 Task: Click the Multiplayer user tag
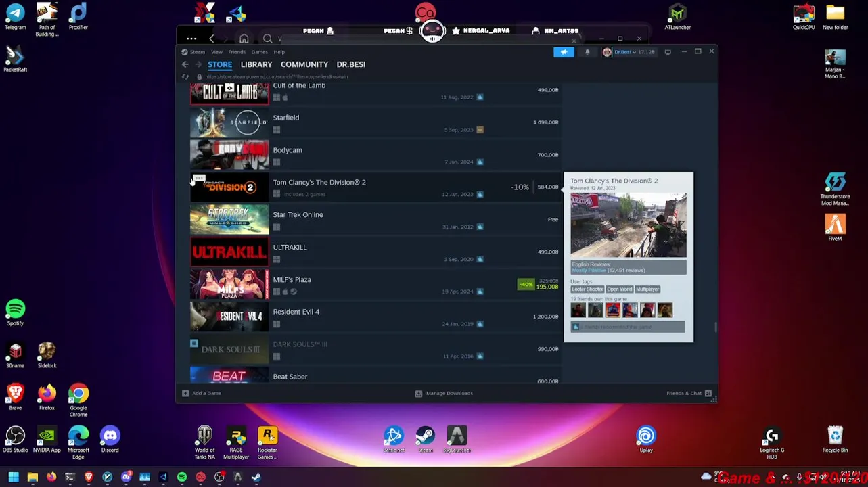click(647, 289)
